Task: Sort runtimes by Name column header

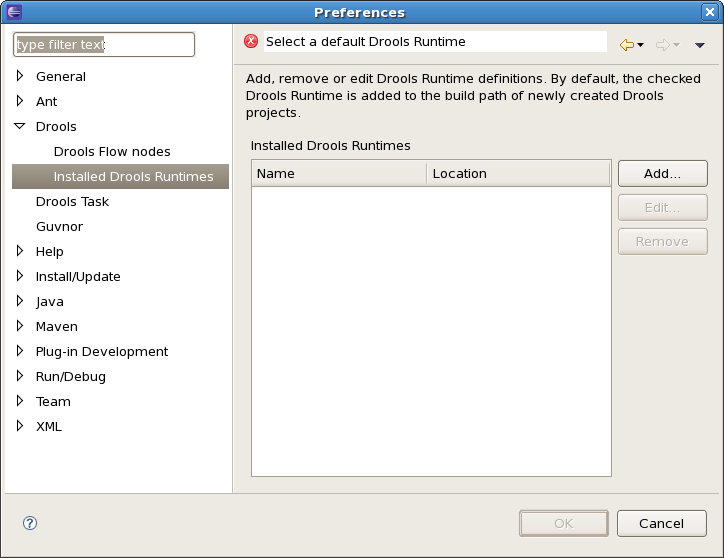Action: tap(338, 174)
